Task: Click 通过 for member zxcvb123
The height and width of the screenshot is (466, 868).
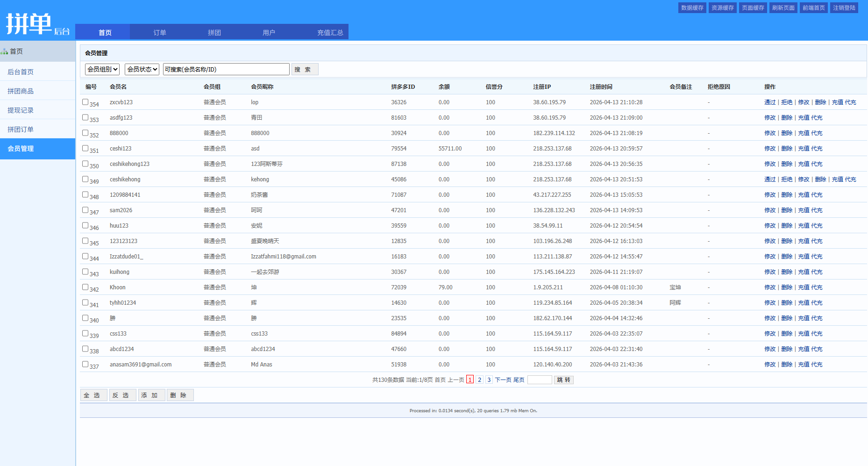Action: (769, 102)
